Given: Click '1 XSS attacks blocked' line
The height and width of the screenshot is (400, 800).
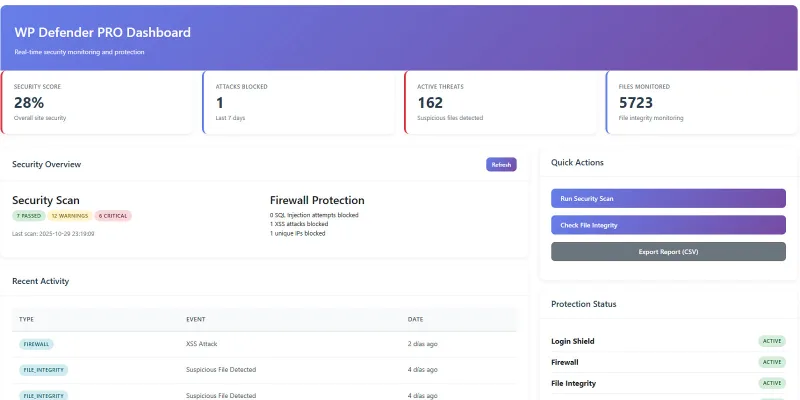Looking at the screenshot, I should click(x=299, y=224).
